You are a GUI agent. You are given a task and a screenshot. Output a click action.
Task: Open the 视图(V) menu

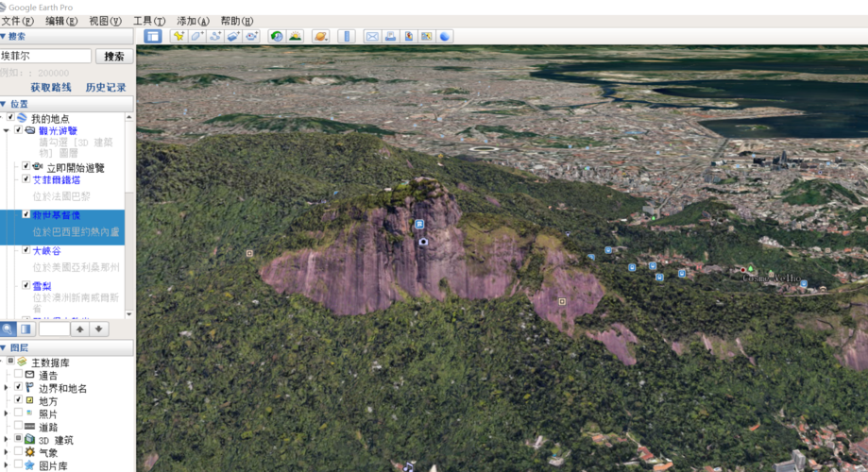[105, 21]
